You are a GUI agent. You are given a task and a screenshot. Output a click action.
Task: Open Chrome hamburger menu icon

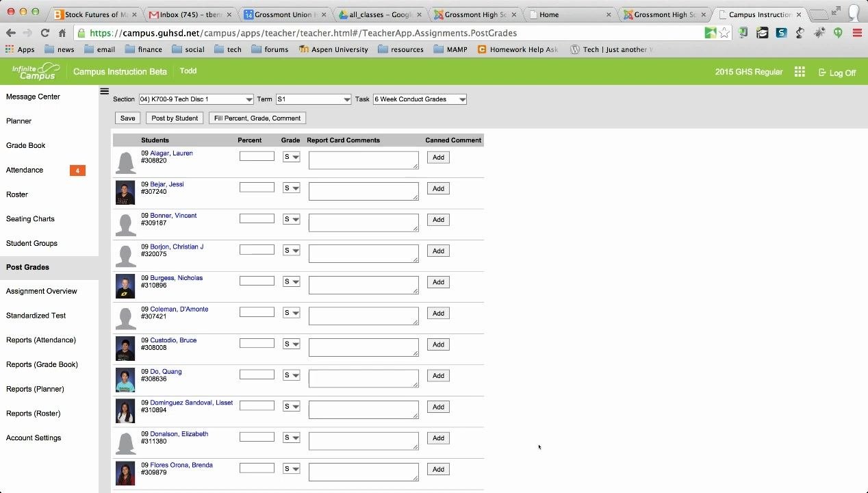point(857,33)
